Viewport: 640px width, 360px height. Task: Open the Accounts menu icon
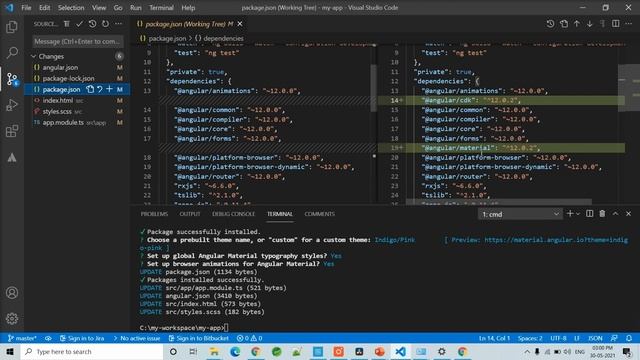[x=12, y=293]
